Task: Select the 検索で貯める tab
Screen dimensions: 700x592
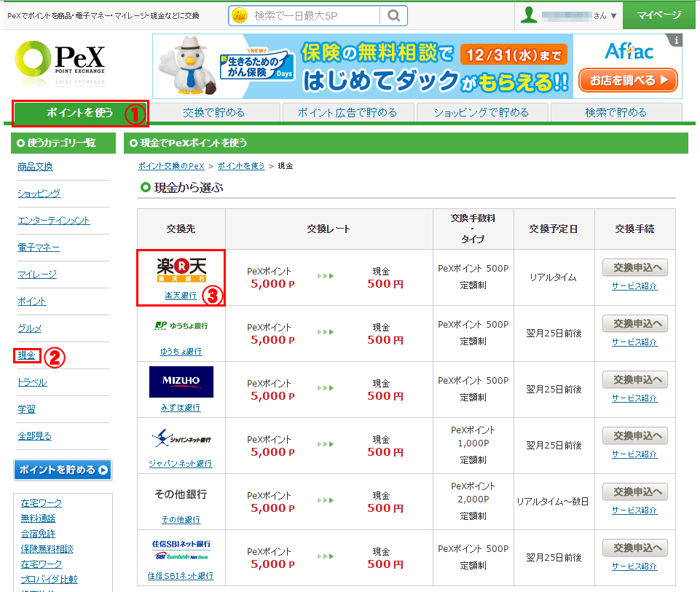Action: pyautogui.click(x=616, y=113)
